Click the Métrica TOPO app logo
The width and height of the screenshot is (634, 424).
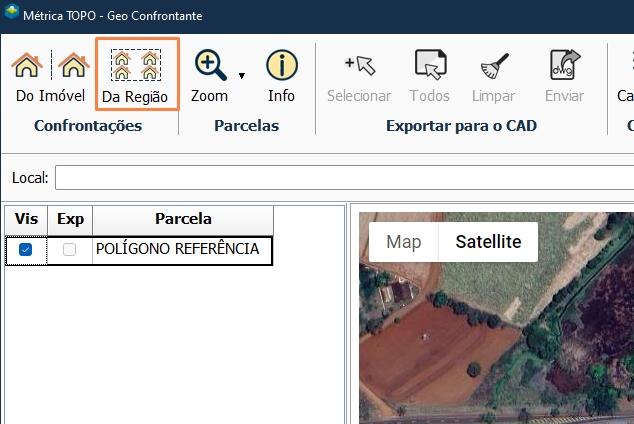pyautogui.click(x=12, y=11)
